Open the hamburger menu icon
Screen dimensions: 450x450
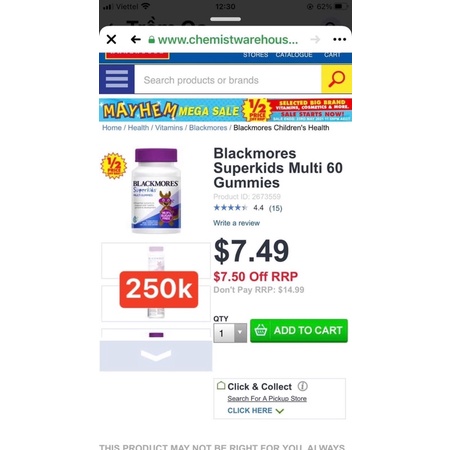[x=117, y=79]
